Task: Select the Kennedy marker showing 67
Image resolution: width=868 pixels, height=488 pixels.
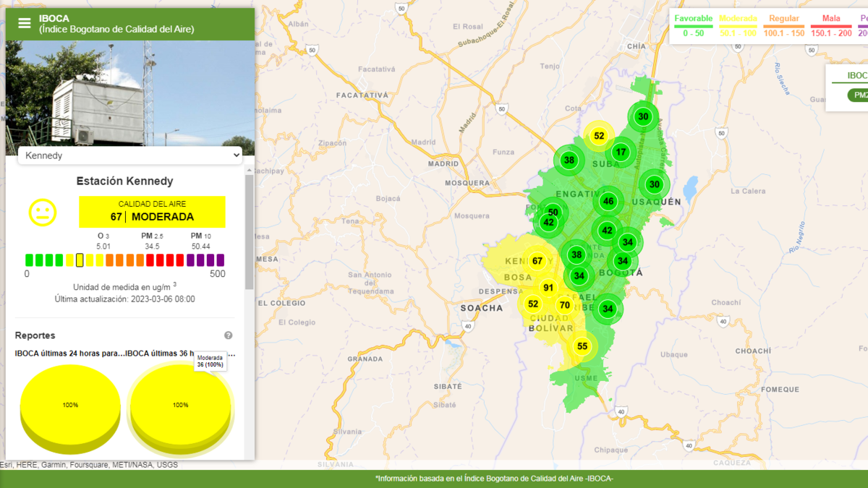Action: click(537, 261)
